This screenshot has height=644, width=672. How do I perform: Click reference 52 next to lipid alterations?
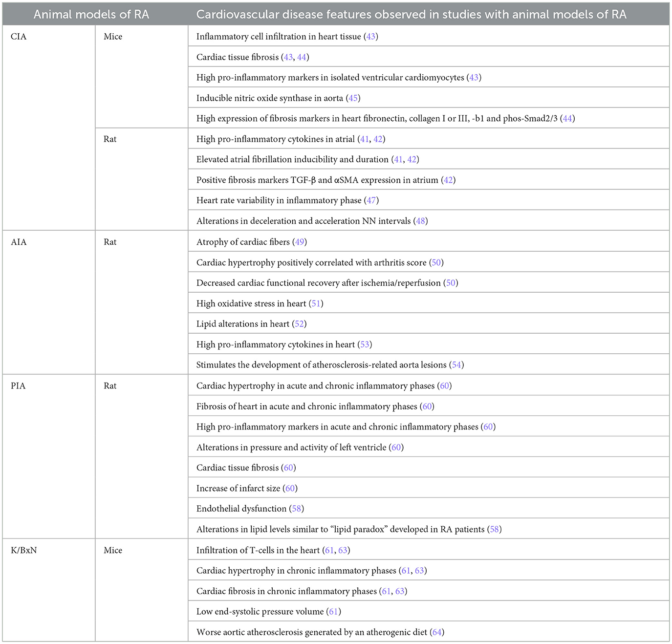tap(300, 324)
